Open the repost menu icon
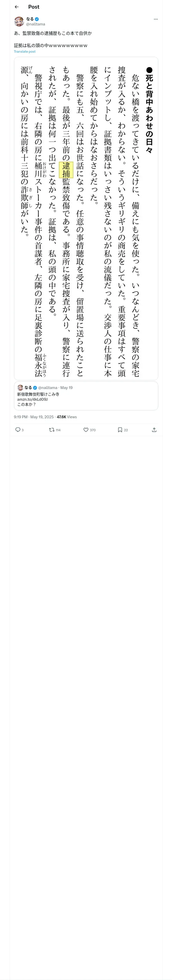The height and width of the screenshot is (980, 172). pyautogui.click(x=51, y=429)
